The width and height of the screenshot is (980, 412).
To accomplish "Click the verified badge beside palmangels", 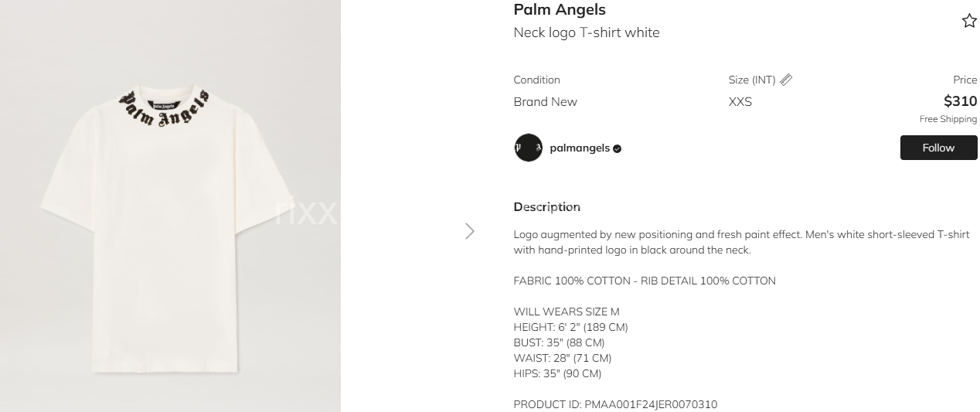I will pyautogui.click(x=618, y=148).
